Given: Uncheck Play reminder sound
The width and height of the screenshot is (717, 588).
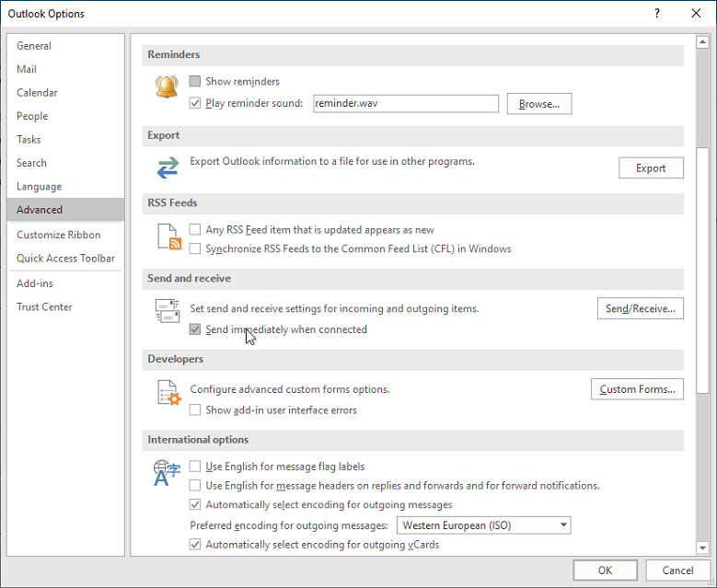Looking at the screenshot, I should pyautogui.click(x=195, y=103).
